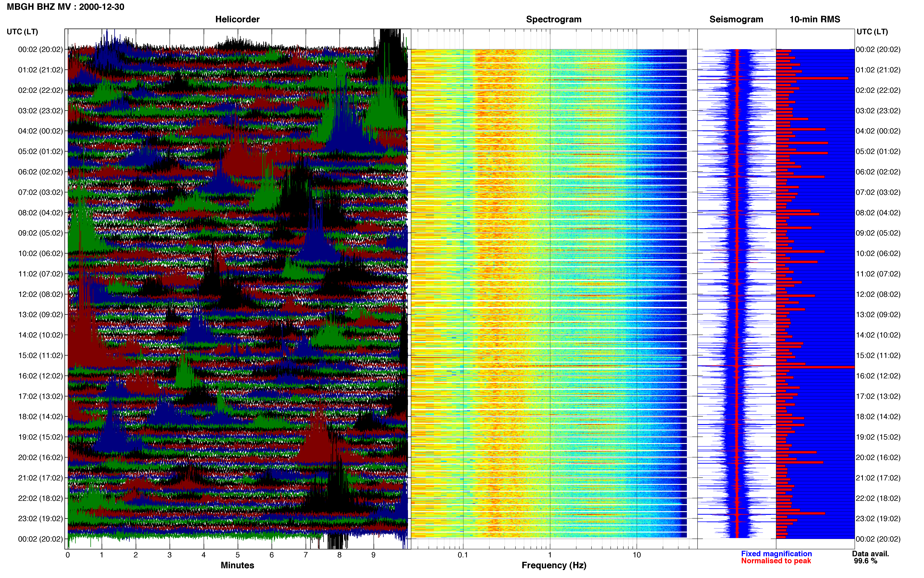Click the right '23:02 (19:02)' time label
Viewport: 924px width, 578px height.
[878, 519]
